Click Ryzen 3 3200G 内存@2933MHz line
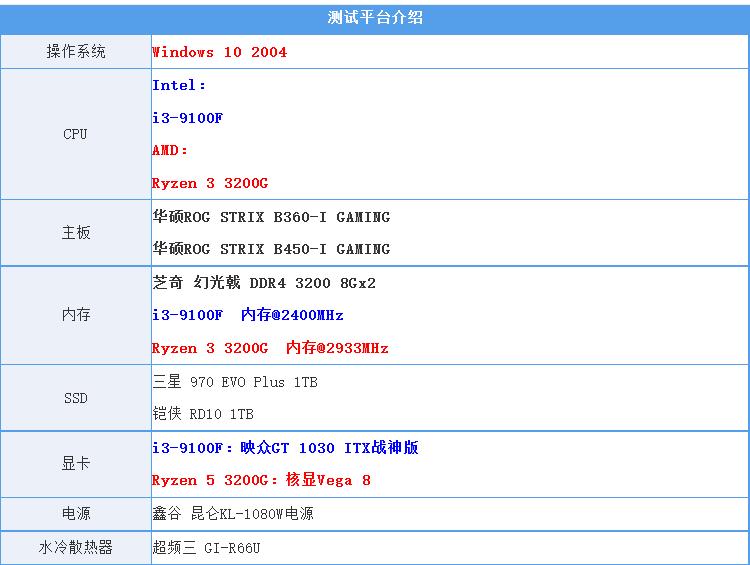This screenshot has height=565, width=750. tap(270, 348)
